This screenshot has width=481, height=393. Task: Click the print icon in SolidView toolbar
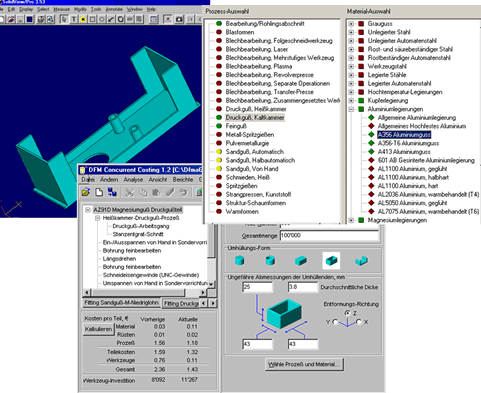[x=41, y=19]
